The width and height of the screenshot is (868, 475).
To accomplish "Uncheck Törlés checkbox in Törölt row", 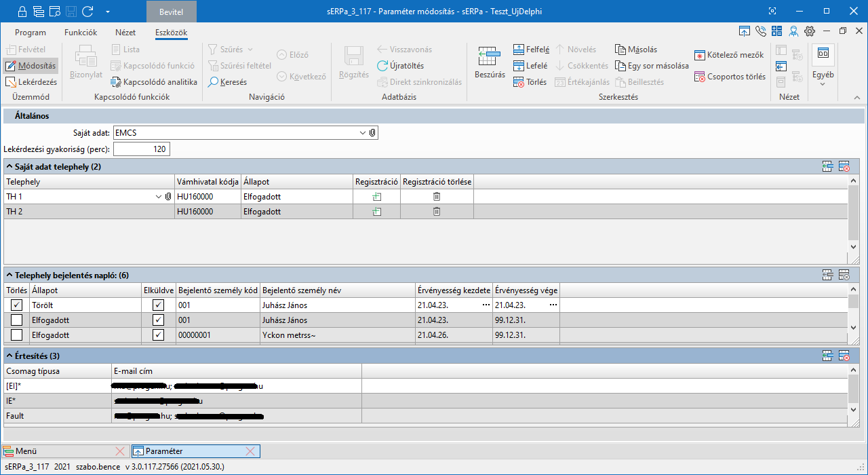I will 17,305.
